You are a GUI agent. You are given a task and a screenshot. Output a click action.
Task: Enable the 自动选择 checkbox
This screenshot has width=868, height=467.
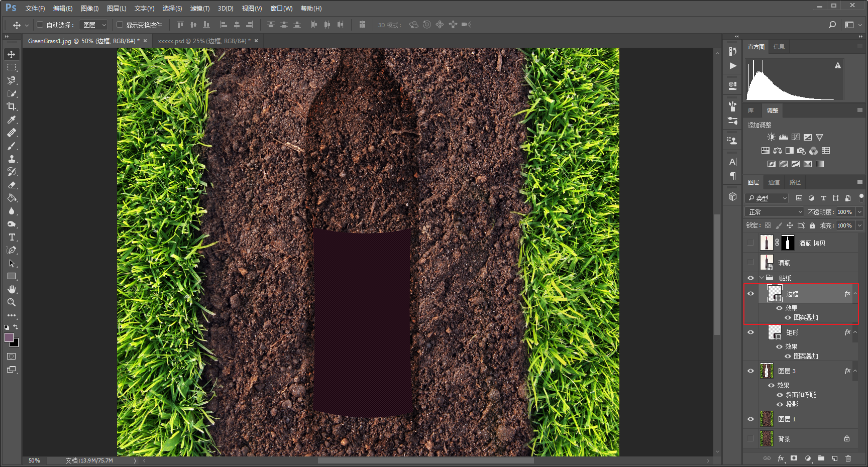click(x=40, y=25)
